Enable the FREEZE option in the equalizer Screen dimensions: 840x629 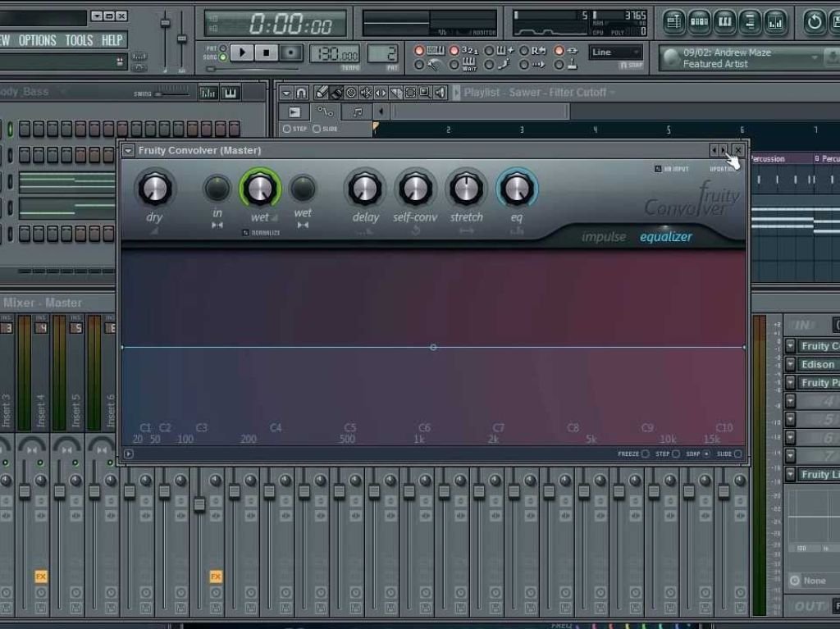pyautogui.click(x=645, y=454)
